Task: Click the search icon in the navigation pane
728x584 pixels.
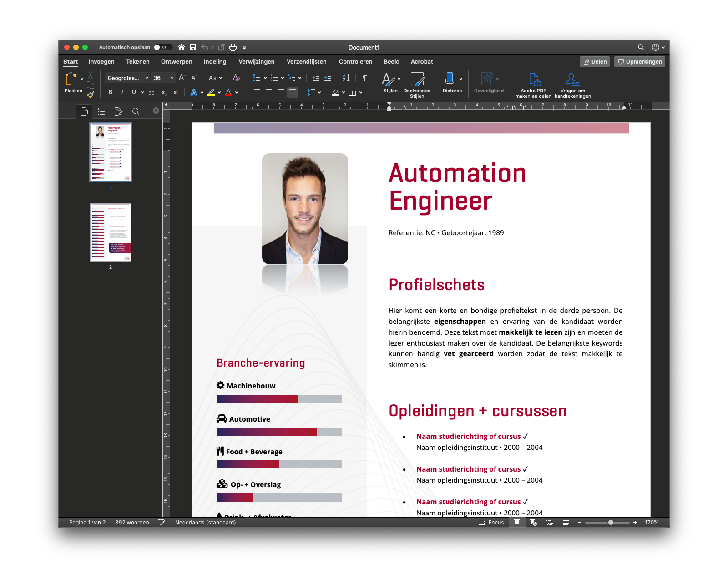Action: coord(136,111)
